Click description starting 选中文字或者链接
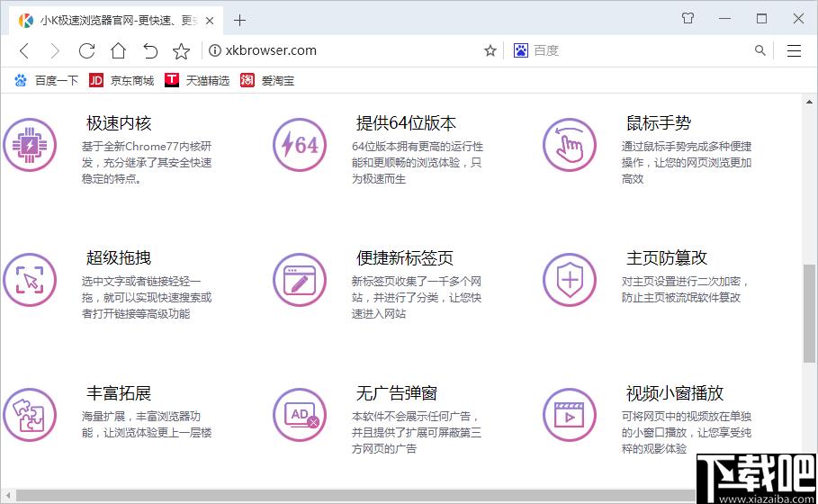This screenshot has width=818, height=504. click(147, 297)
